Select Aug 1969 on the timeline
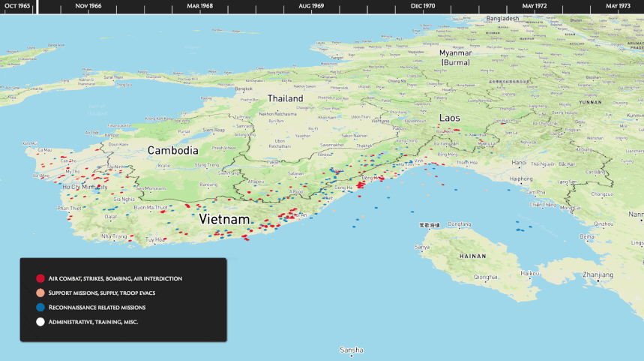This screenshot has width=644, height=361. [x=311, y=6]
